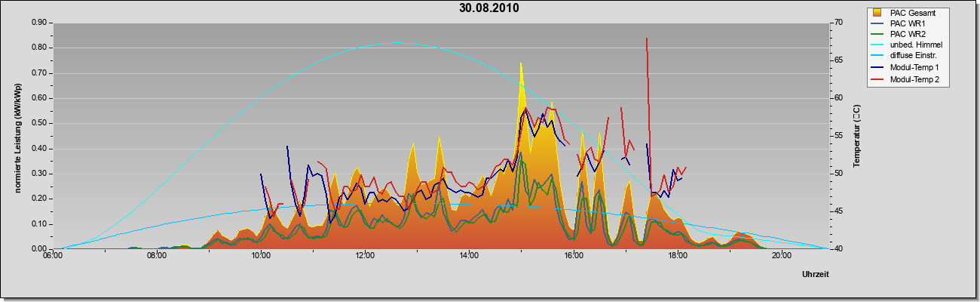Click the 08:00 time axis tick

coord(157,255)
